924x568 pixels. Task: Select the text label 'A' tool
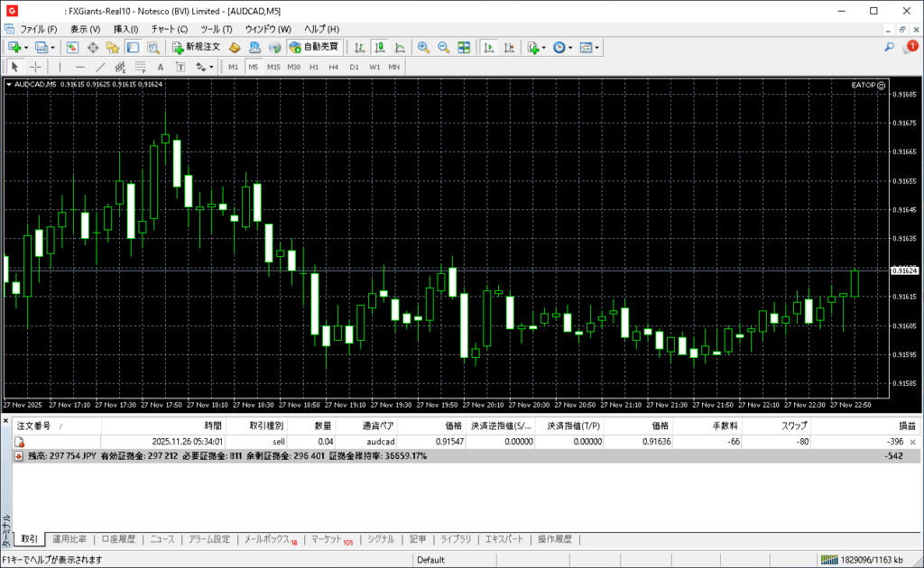coord(161,67)
